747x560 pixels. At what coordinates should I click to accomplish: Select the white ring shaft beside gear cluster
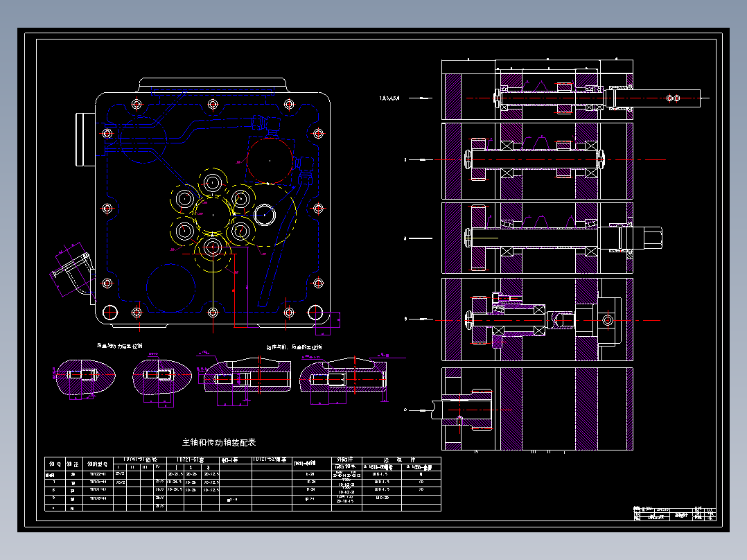coord(265,215)
